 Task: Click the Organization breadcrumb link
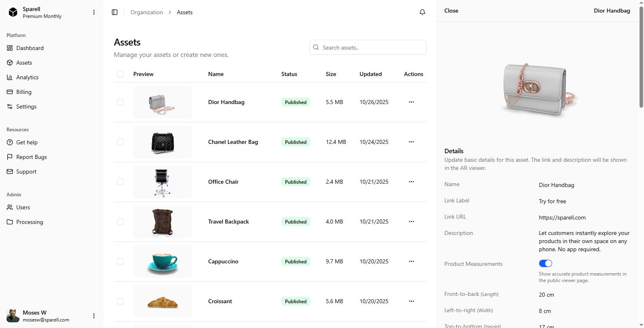[x=147, y=13]
